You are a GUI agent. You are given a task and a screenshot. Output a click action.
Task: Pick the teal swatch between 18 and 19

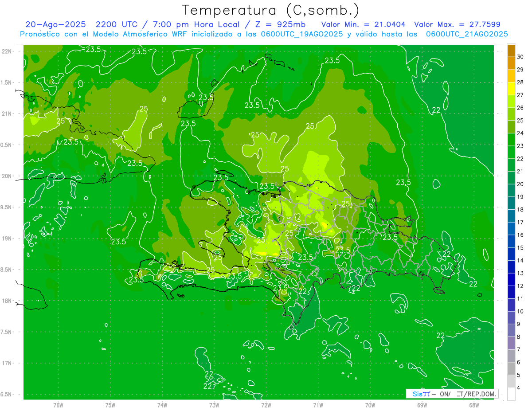click(x=511, y=203)
